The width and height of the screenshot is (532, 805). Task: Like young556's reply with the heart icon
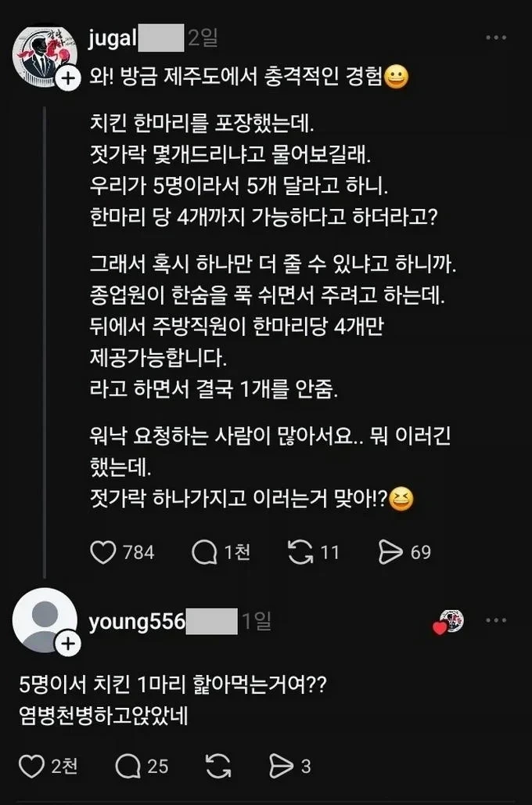(x=31, y=767)
